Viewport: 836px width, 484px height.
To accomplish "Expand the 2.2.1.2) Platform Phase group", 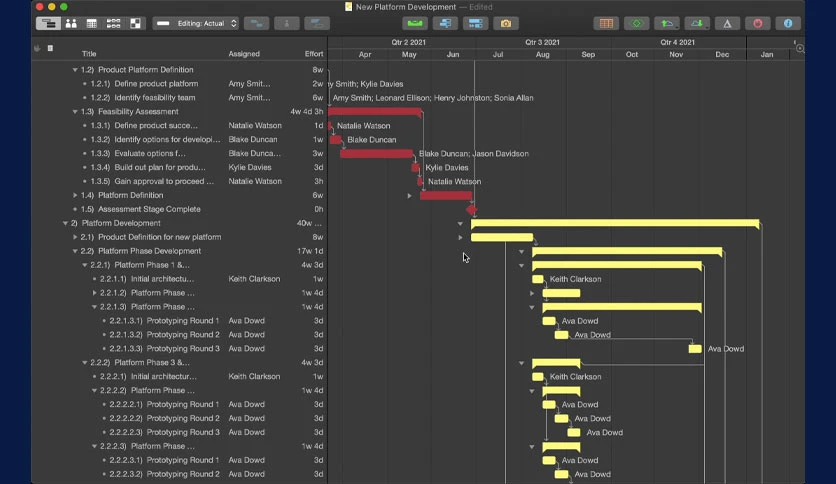I will point(94,293).
